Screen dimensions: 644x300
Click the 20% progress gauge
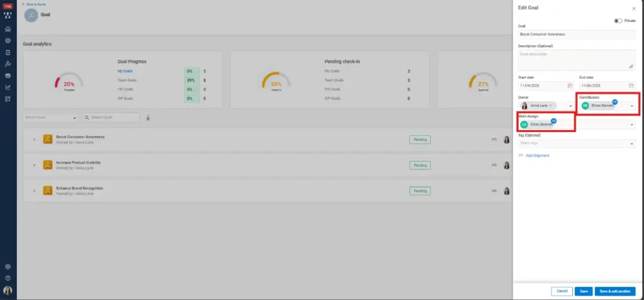point(69,81)
